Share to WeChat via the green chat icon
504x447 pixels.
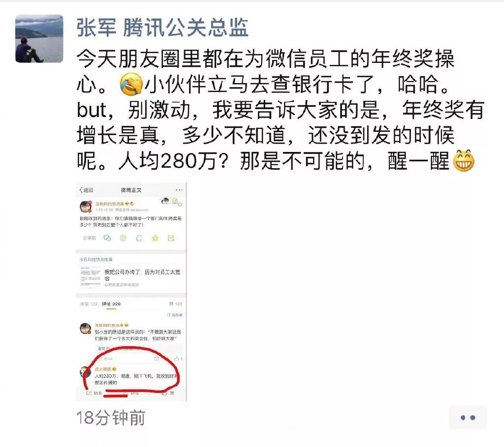(x=107, y=238)
